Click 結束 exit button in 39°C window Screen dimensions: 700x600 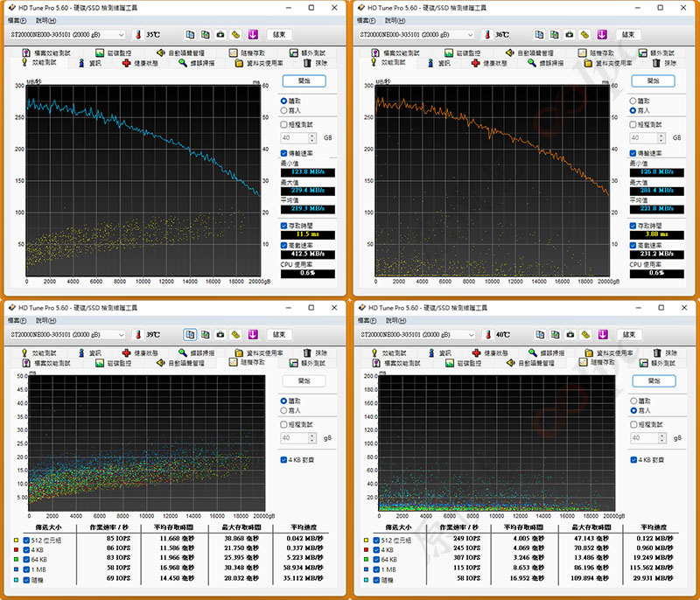pyautogui.click(x=279, y=334)
